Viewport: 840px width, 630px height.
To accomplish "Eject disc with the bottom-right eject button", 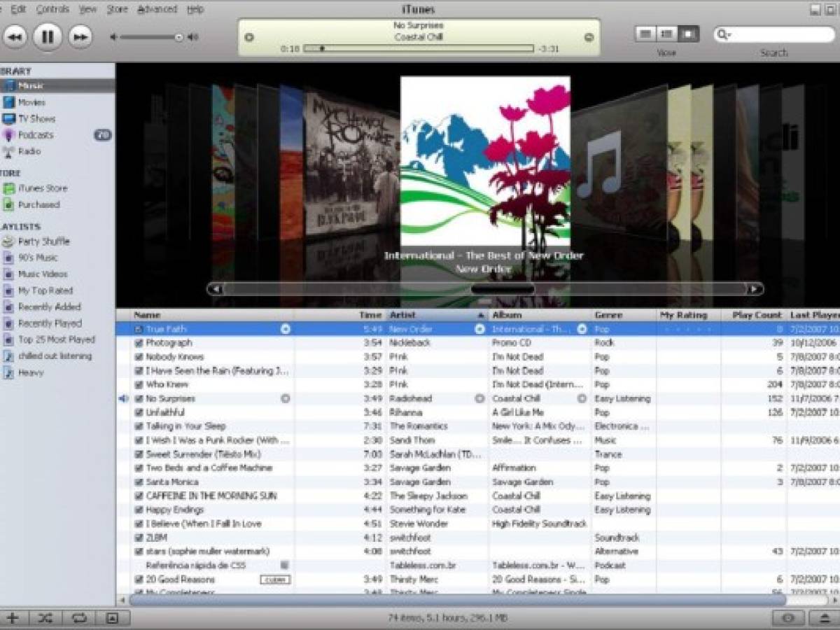I will (824, 618).
